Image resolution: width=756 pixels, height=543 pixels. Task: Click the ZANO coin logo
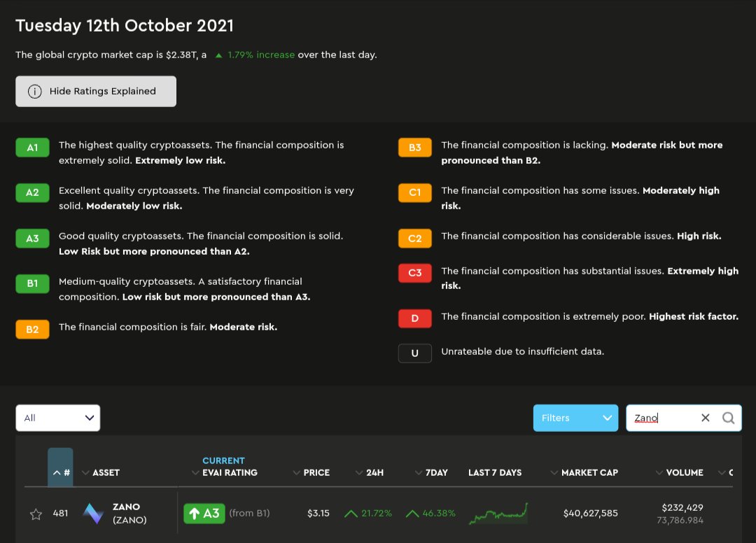[x=92, y=512]
